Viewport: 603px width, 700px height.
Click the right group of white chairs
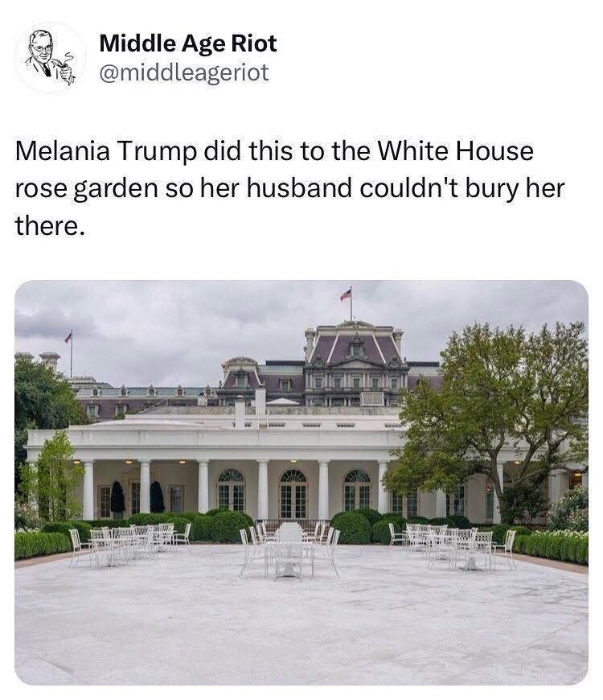(453, 546)
